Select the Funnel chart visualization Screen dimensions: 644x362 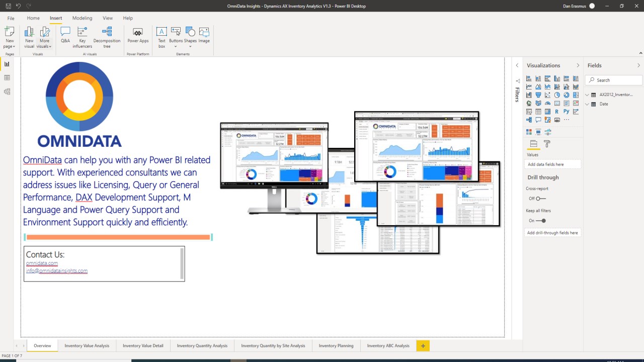(x=538, y=95)
